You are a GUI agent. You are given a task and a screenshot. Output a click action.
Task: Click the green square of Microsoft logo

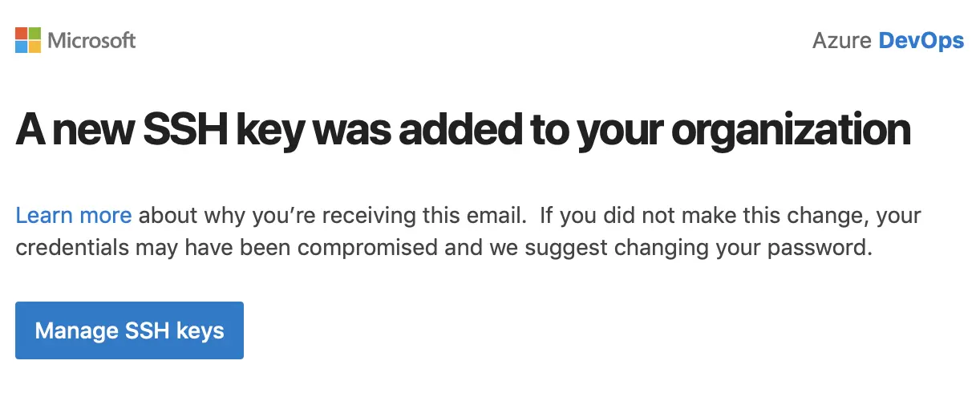point(35,33)
